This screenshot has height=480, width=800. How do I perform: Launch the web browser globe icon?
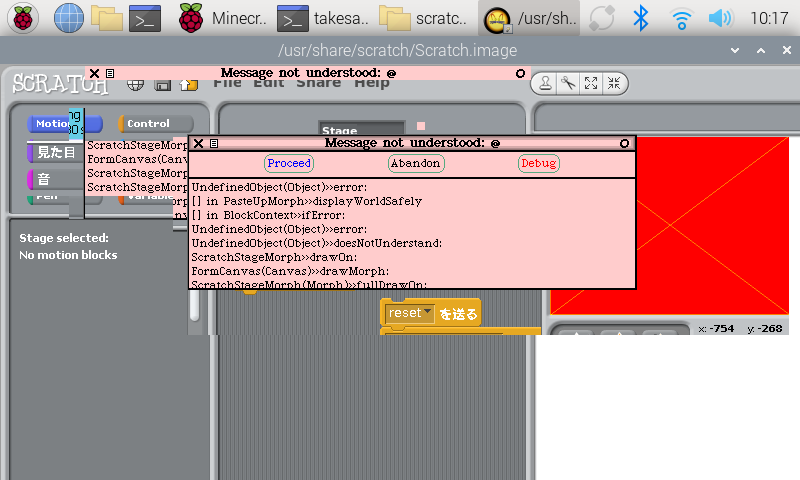[69, 18]
